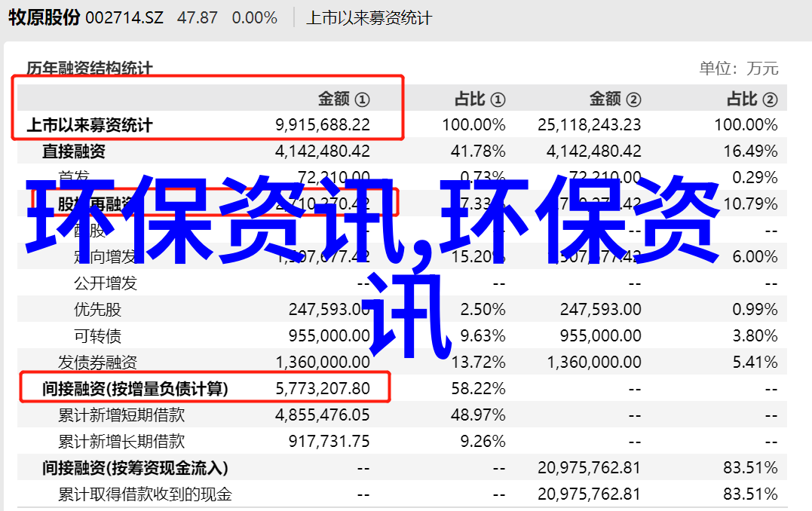
Task: Click the amount 4,855,476.05
Action: tap(323, 415)
